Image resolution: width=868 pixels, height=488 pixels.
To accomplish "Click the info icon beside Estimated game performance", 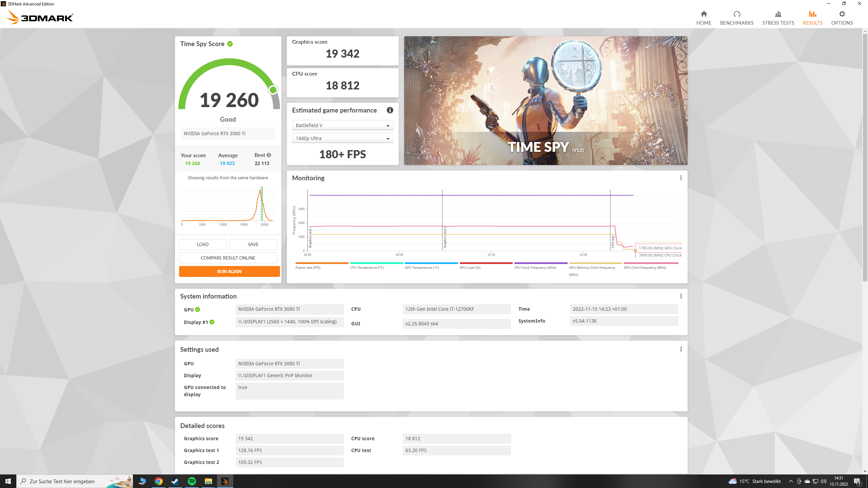I will (x=390, y=110).
